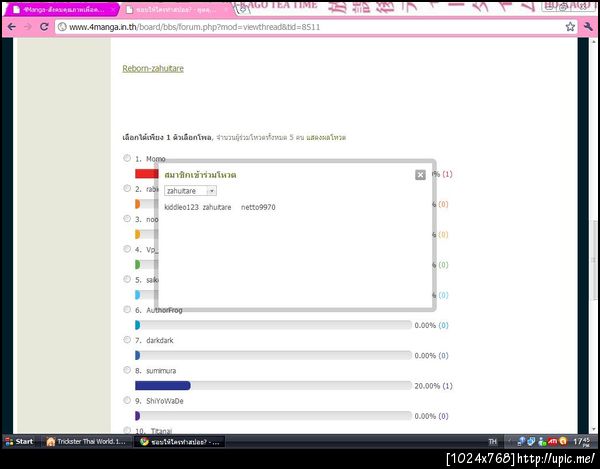600x469 pixels.
Task: Select the sumimura poll option
Action: (127, 370)
